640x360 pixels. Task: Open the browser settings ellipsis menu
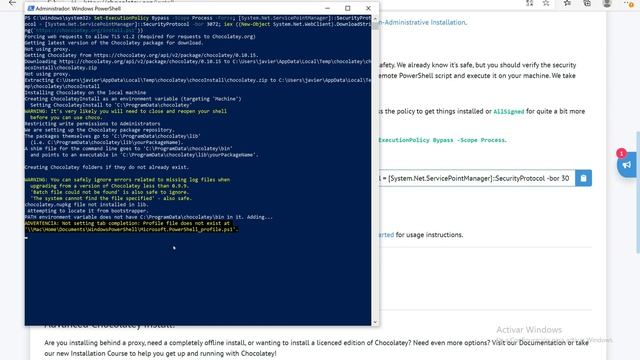pyautogui.click(x=629, y=3)
